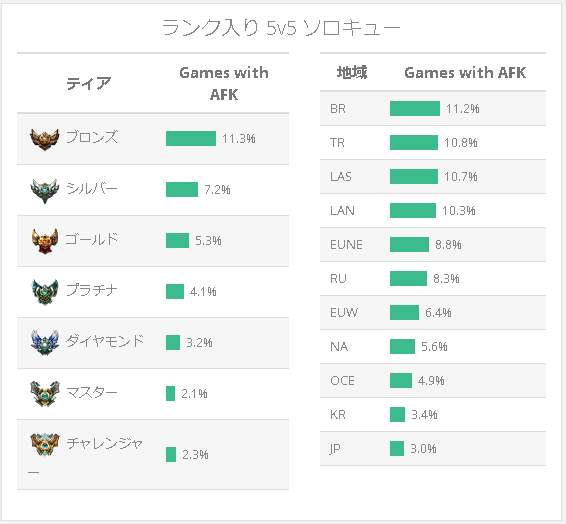Select the ティア column header
The image size is (566, 524).
(88, 84)
